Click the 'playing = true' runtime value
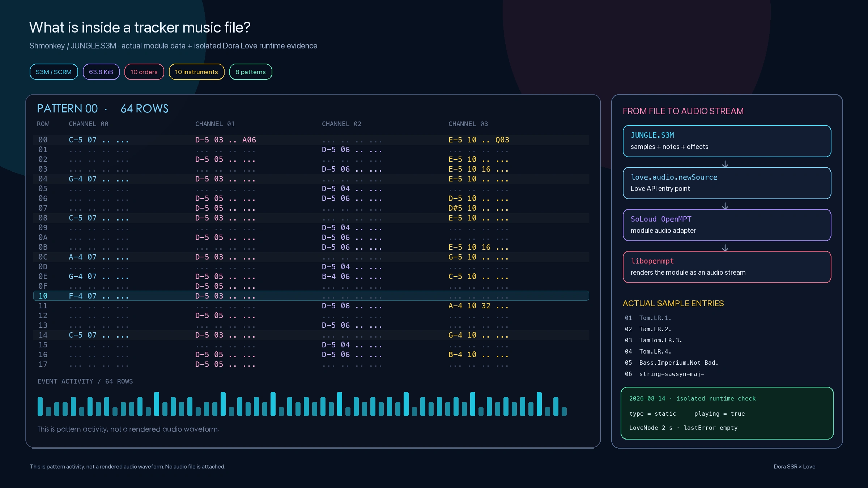This screenshot has width=868, height=488. coord(719,414)
